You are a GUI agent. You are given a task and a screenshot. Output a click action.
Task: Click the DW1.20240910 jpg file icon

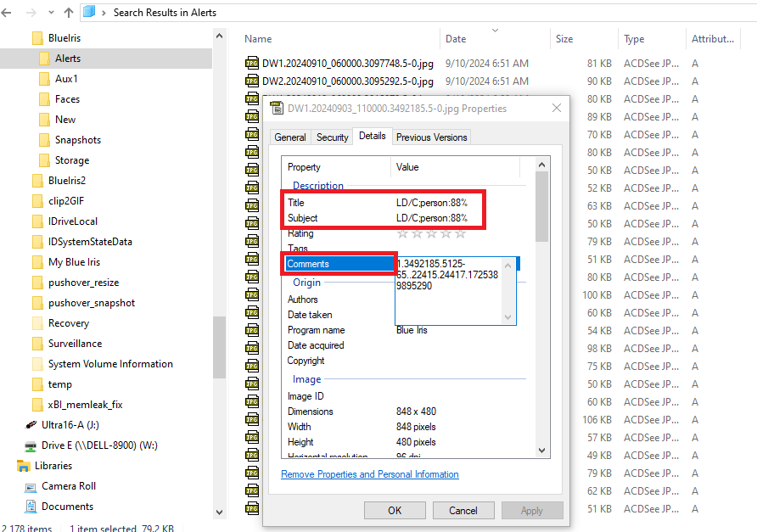point(252,63)
